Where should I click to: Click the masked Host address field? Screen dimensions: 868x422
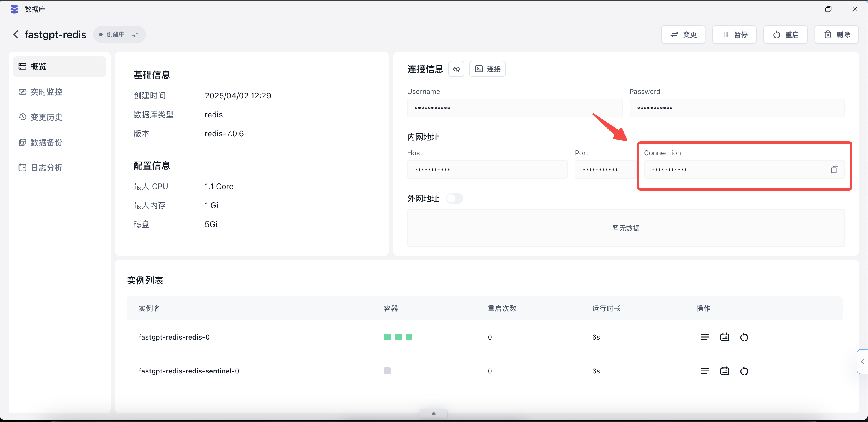point(487,169)
